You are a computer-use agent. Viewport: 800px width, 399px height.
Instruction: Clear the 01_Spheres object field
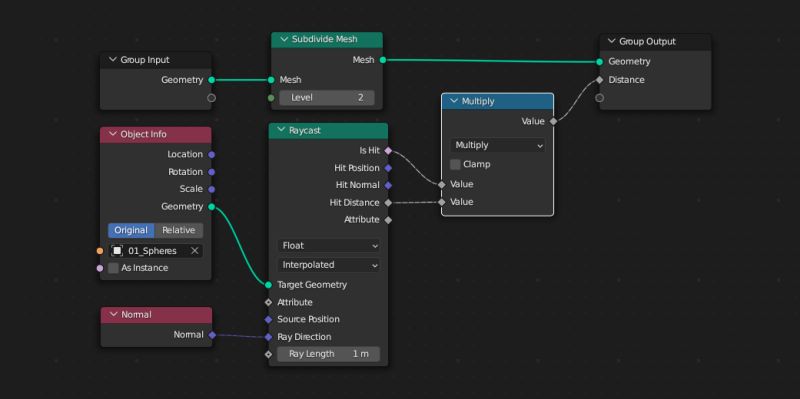(194, 251)
